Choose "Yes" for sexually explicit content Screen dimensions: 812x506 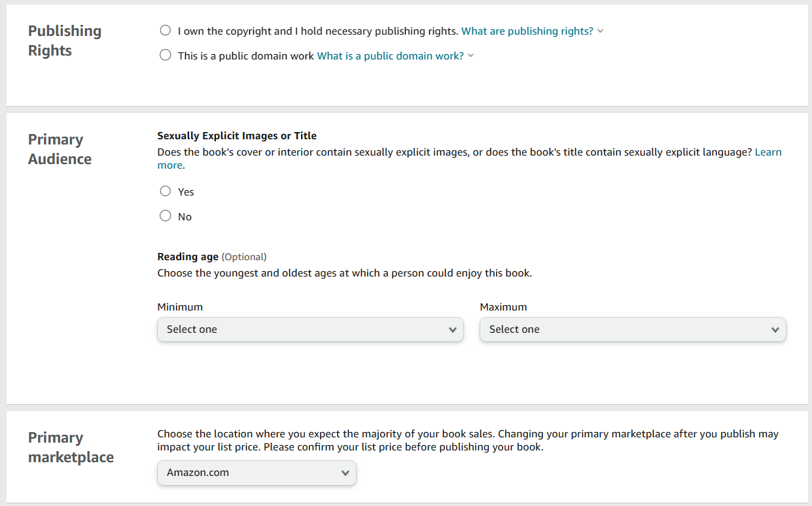[166, 192]
